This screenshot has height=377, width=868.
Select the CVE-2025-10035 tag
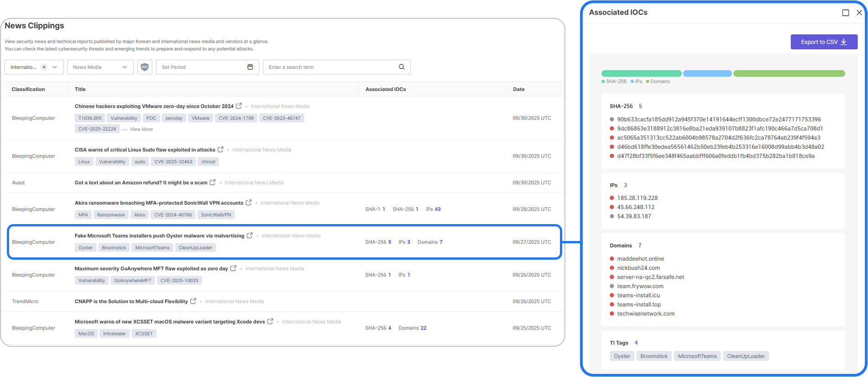[x=179, y=281]
